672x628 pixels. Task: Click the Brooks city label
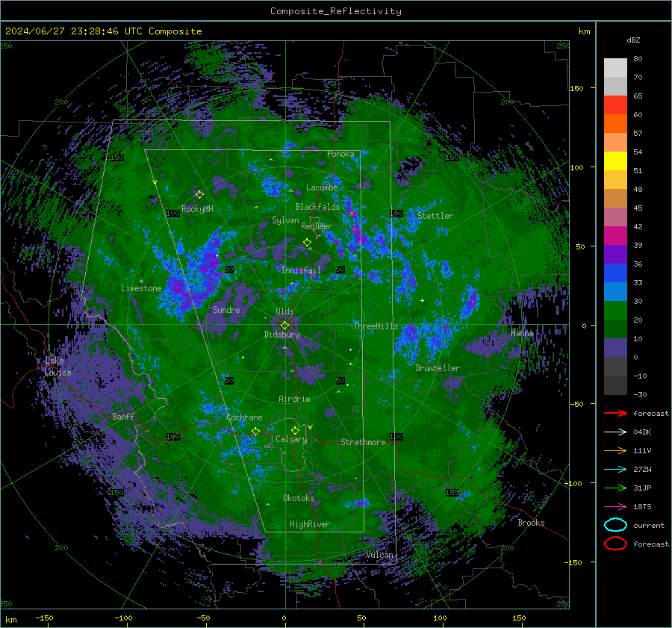click(531, 523)
